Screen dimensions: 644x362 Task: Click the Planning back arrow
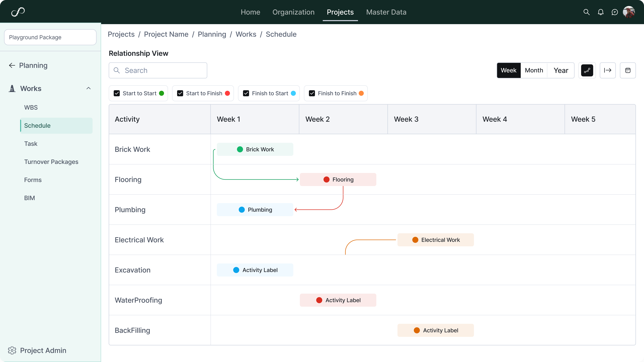[12, 65]
